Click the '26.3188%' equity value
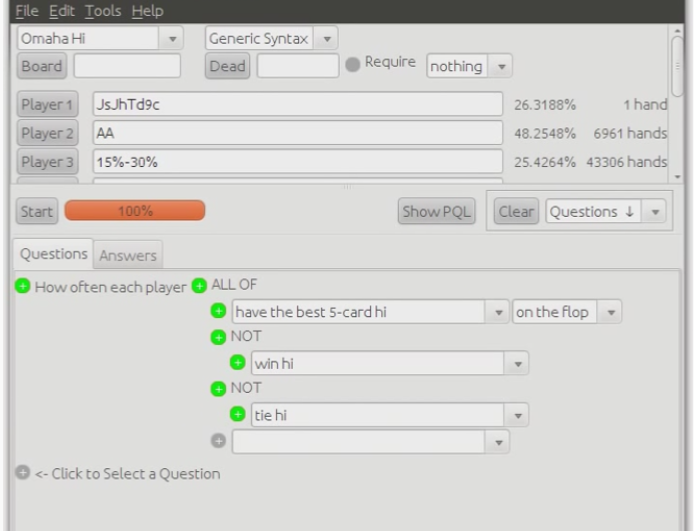Image resolution: width=694 pixels, height=531 pixels. click(x=545, y=105)
